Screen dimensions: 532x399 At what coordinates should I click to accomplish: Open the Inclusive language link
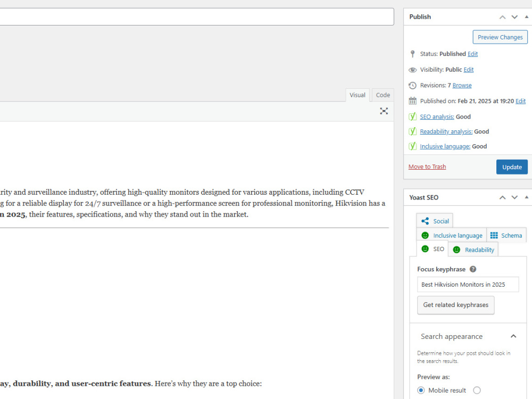pyautogui.click(x=445, y=146)
